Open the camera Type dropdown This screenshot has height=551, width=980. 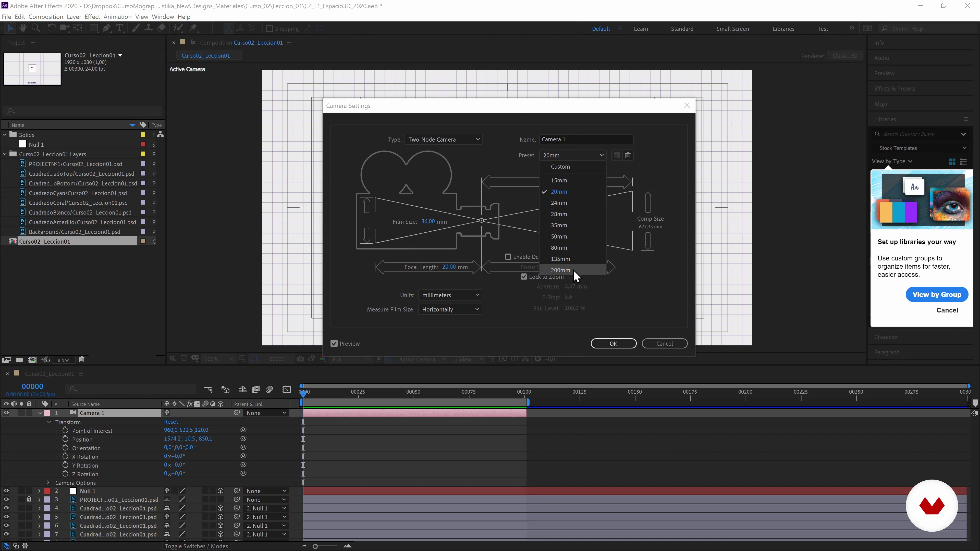pyautogui.click(x=443, y=140)
